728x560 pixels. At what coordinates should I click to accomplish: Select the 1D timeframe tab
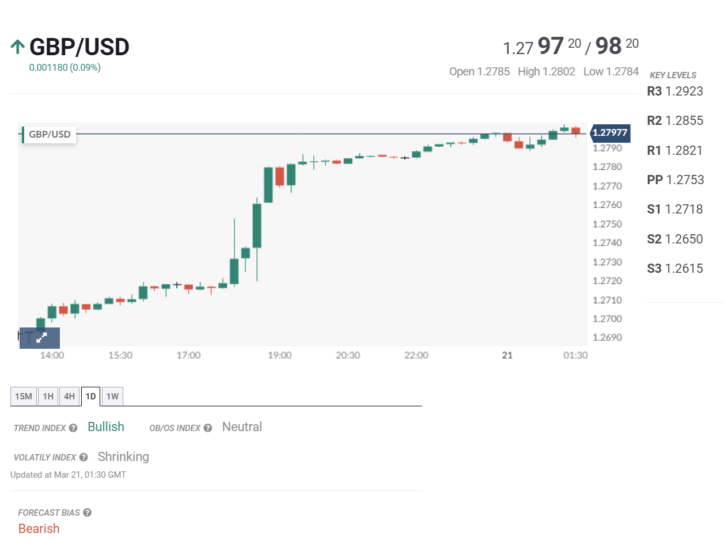(x=91, y=397)
